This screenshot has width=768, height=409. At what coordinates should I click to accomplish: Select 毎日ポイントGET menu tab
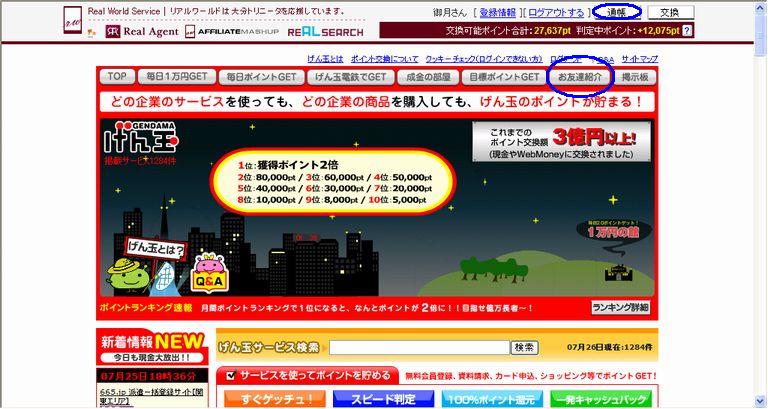click(x=261, y=77)
